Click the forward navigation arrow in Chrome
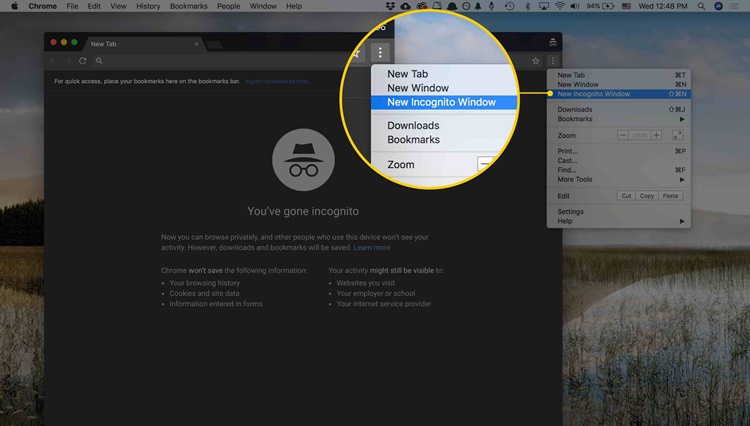Screen dimensions: 750x426 tap(68, 61)
